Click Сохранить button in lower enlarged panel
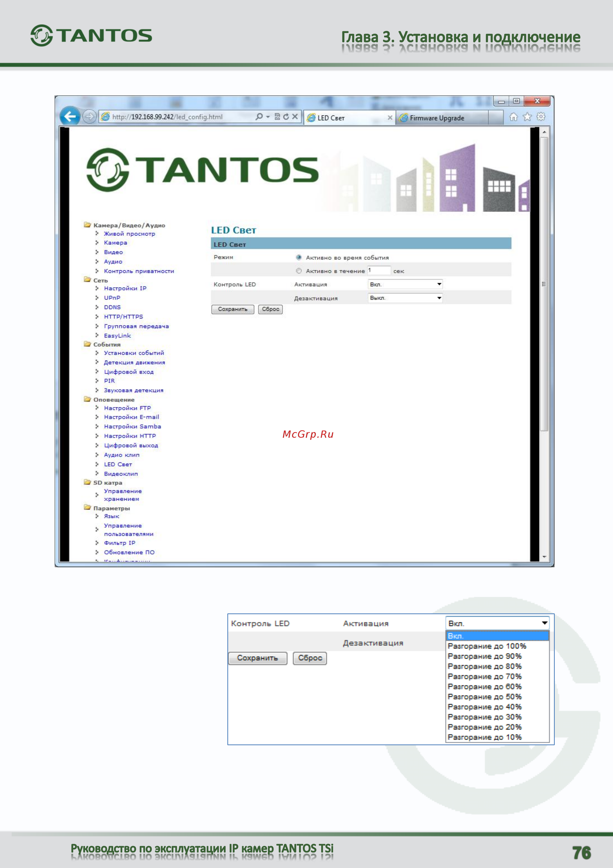613x868 pixels. (258, 658)
